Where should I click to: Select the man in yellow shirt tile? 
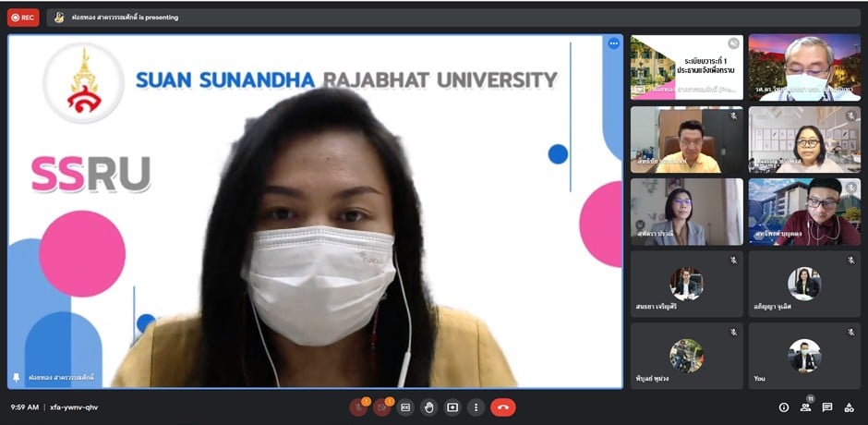pos(686,140)
